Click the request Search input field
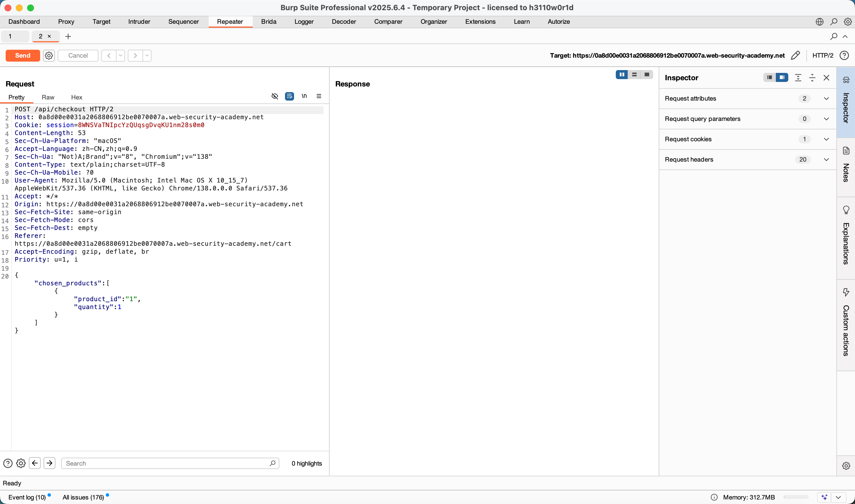855x504 pixels. click(x=167, y=463)
